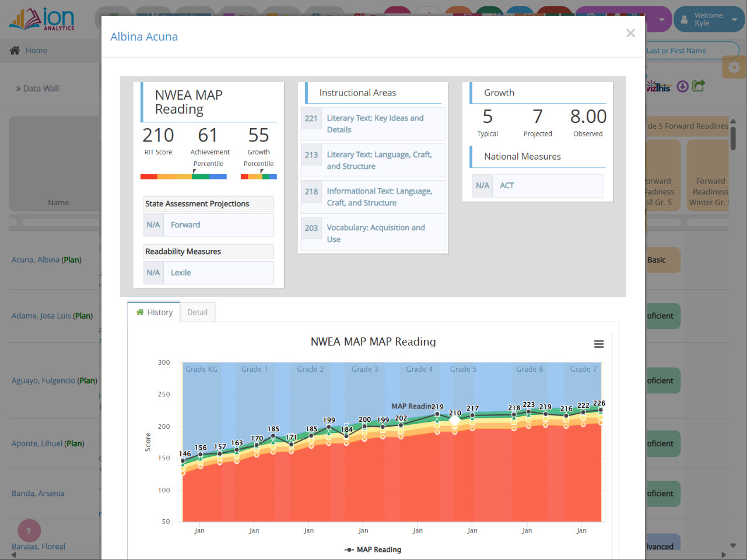This screenshot has width=747, height=560.
Task: Click the Basic readiness badge
Action: [662, 260]
